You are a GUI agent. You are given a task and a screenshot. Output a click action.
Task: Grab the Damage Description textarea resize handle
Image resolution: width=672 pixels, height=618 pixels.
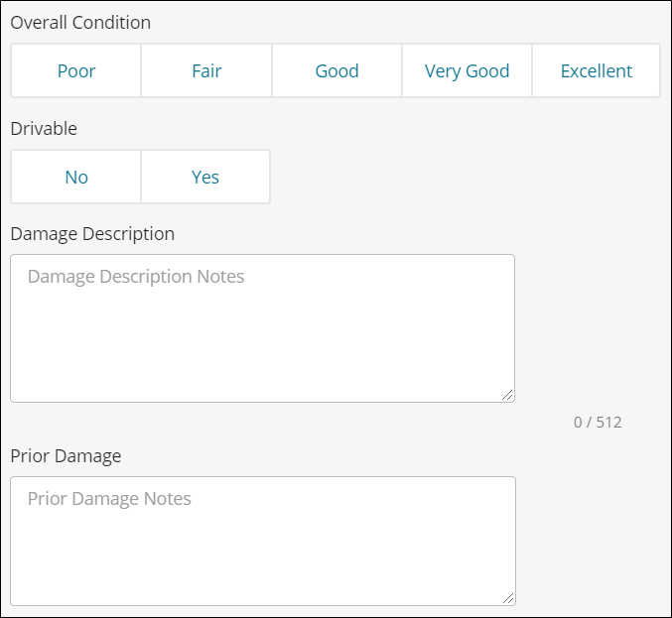[507, 395]
